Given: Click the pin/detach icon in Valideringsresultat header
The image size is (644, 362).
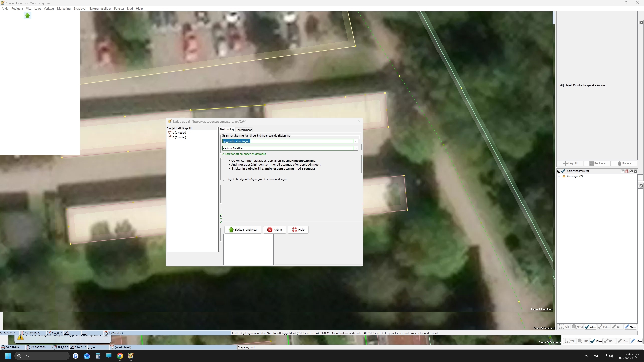Looking at the screenshot, I should point(631,171).
